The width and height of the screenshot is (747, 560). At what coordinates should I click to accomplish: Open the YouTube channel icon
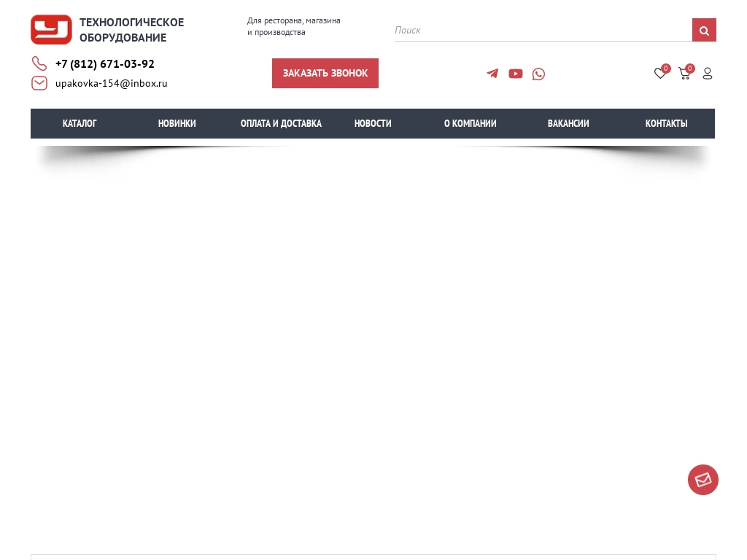click(x=516, y=74)
